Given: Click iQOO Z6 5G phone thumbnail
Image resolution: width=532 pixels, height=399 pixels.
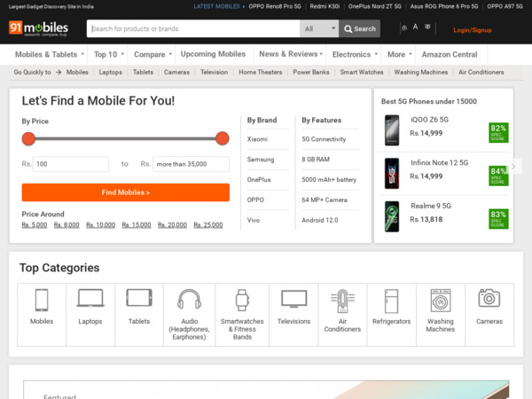Looking at the screenshot, I should coord(392,130).
